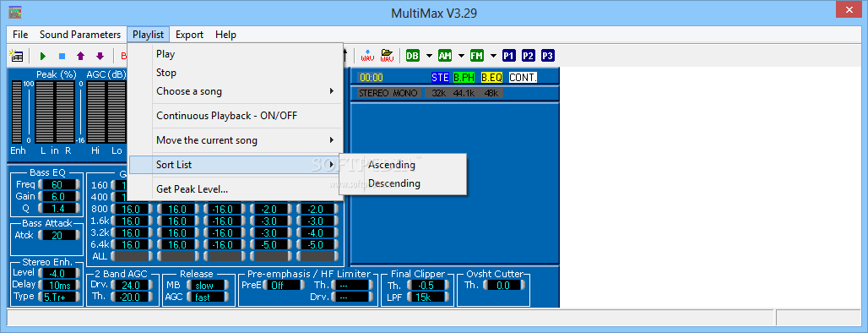Click the -4.0 value in the 3.2k row
The width and height of the screenshot is (868, 333).
click(x=317, y=232)
